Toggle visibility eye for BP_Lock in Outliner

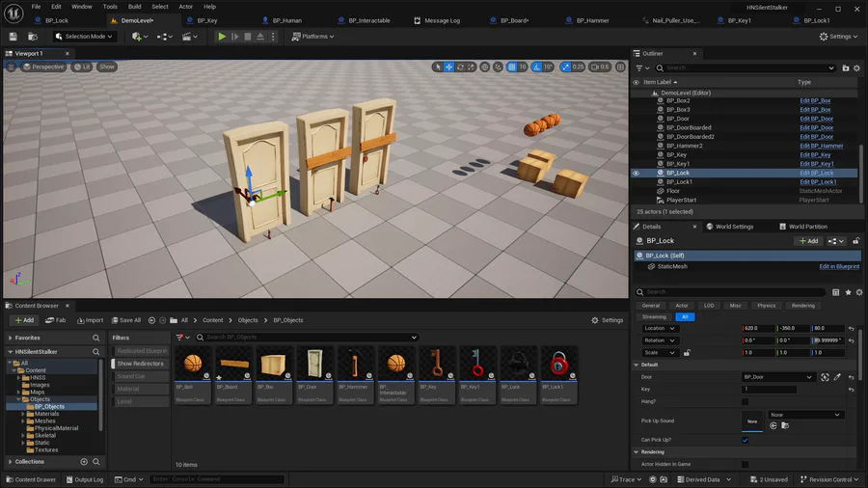pos(636,173)
